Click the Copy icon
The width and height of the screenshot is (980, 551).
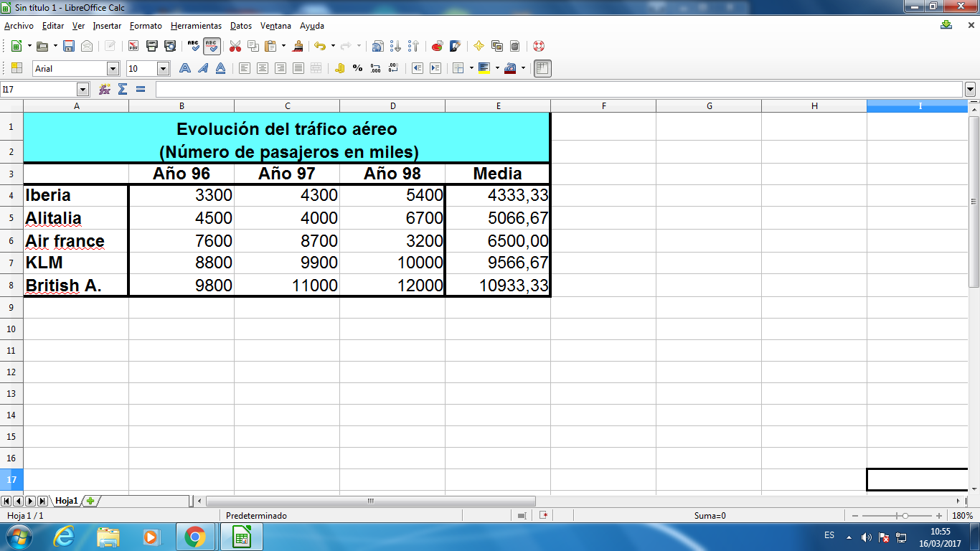(253, 46)
